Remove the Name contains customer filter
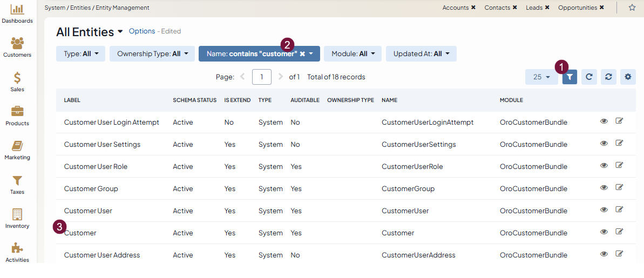The height and width of the screenshot is (278, 644). pos(302,54)
